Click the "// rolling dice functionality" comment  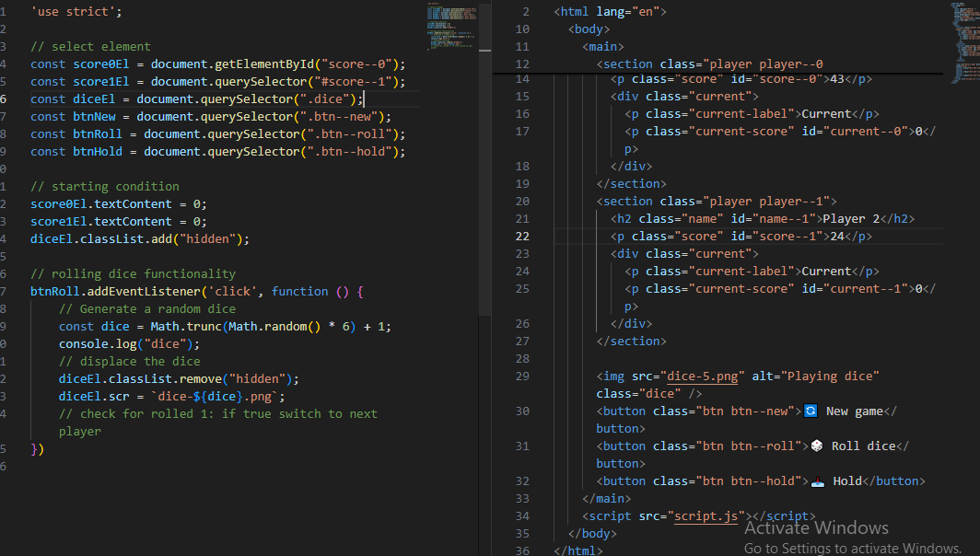[134, 274]
